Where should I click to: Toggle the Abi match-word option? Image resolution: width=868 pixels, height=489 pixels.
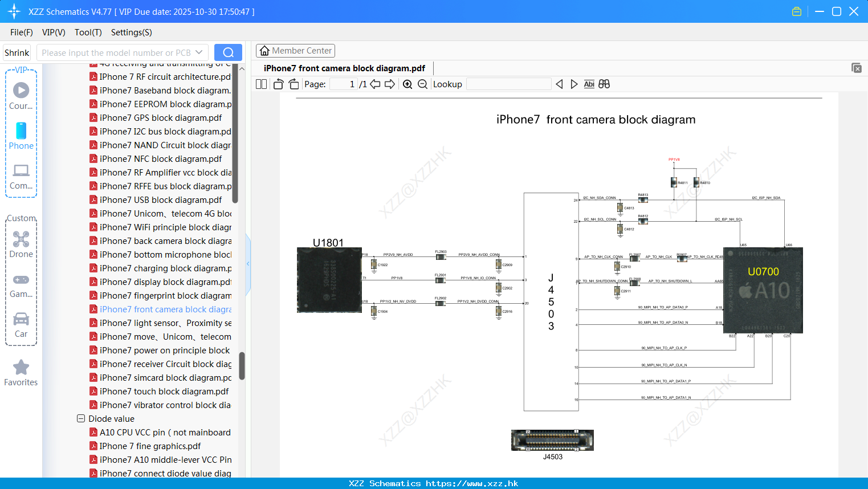click(589, 84)
